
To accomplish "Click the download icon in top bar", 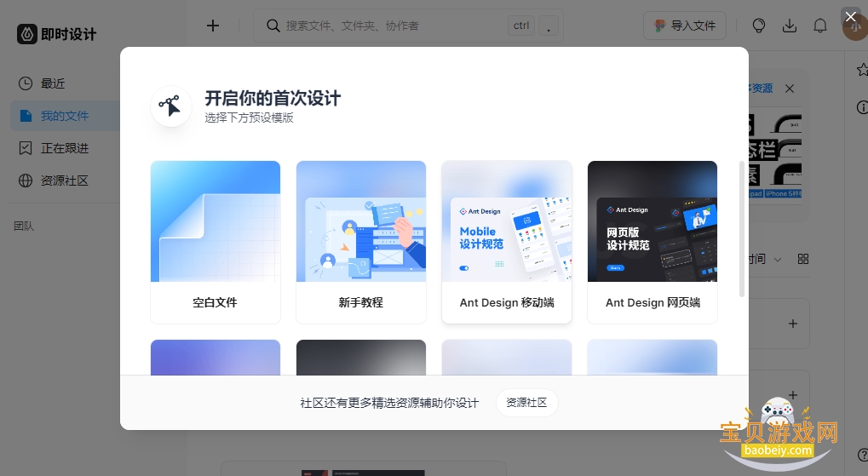I will [790, 26].
